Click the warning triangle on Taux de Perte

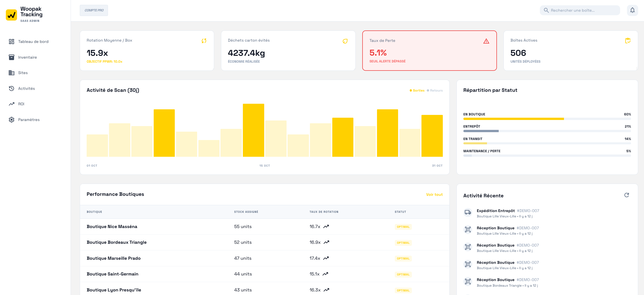[486, 41]
